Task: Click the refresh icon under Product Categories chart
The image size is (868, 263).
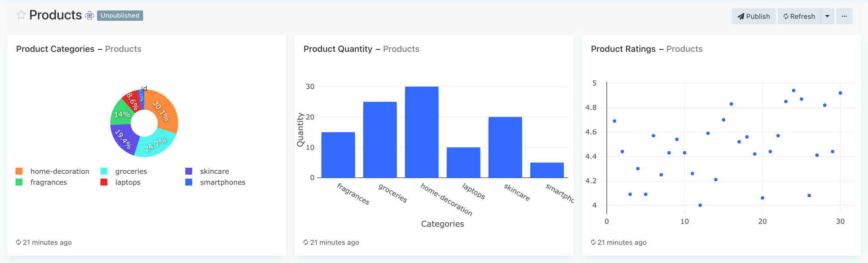Action: 19,242
